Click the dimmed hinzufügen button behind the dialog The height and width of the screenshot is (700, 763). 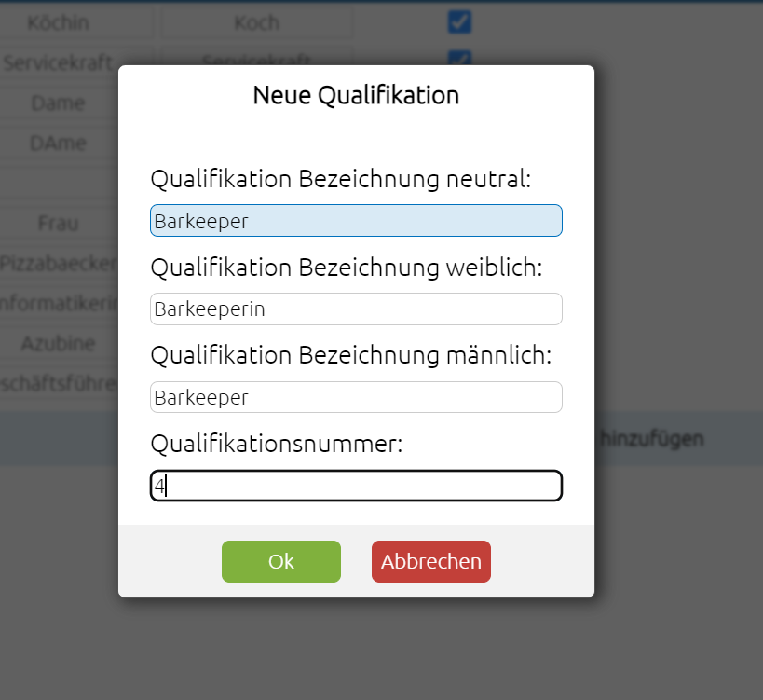click(651, 439)
